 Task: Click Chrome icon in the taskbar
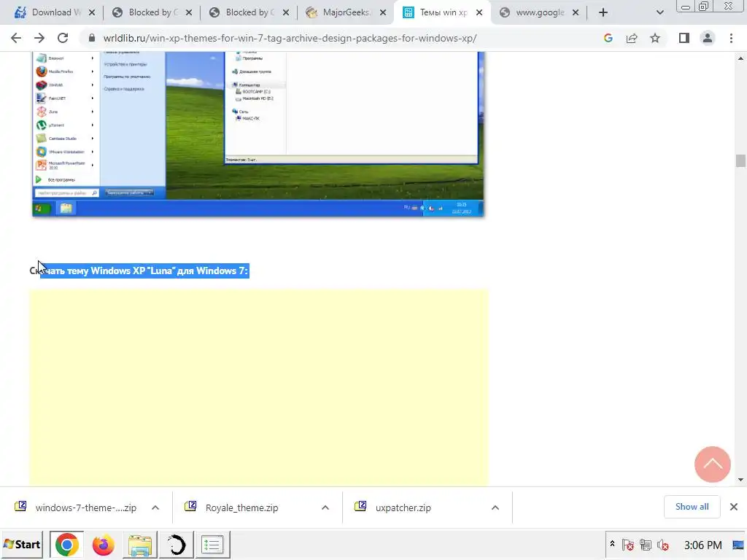(66, 544)
